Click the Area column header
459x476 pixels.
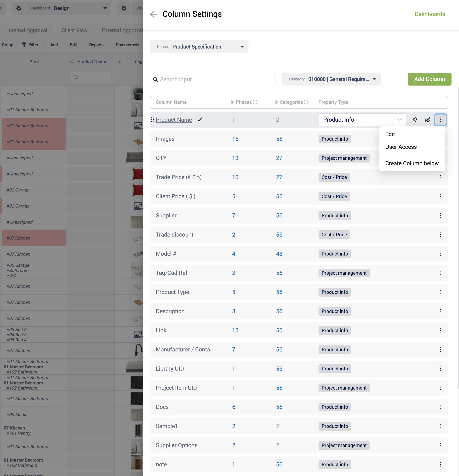[34, 61]
